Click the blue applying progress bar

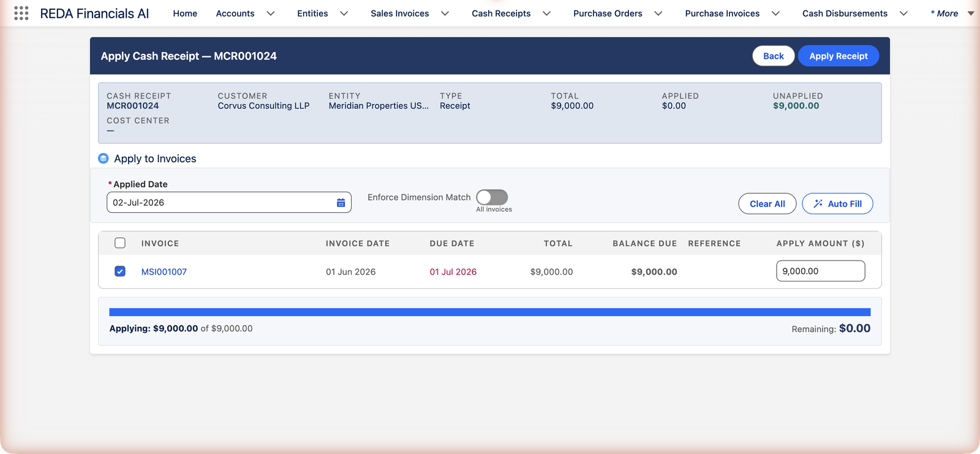point(490,312)
